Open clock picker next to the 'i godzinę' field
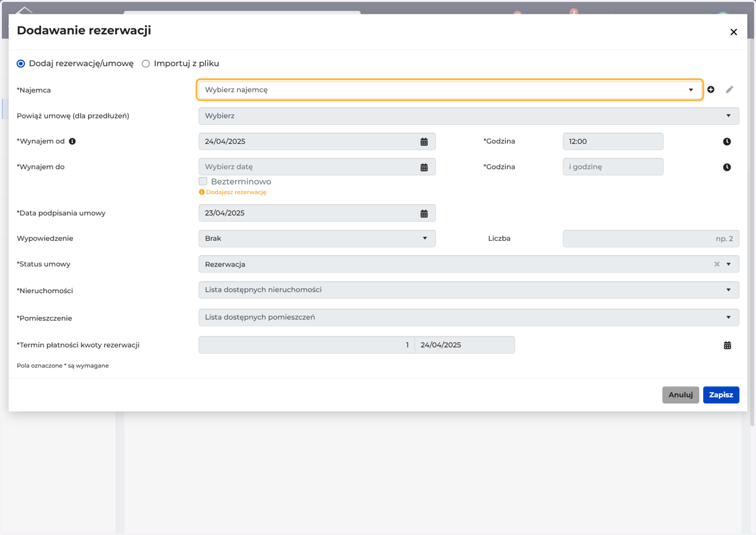This screenshot has width=756, height=535. 727,167
